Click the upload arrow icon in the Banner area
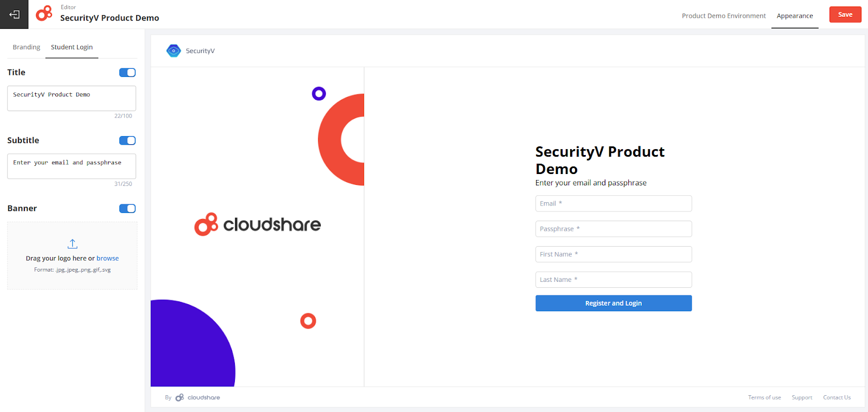868x412 pixels. point(72,243)
